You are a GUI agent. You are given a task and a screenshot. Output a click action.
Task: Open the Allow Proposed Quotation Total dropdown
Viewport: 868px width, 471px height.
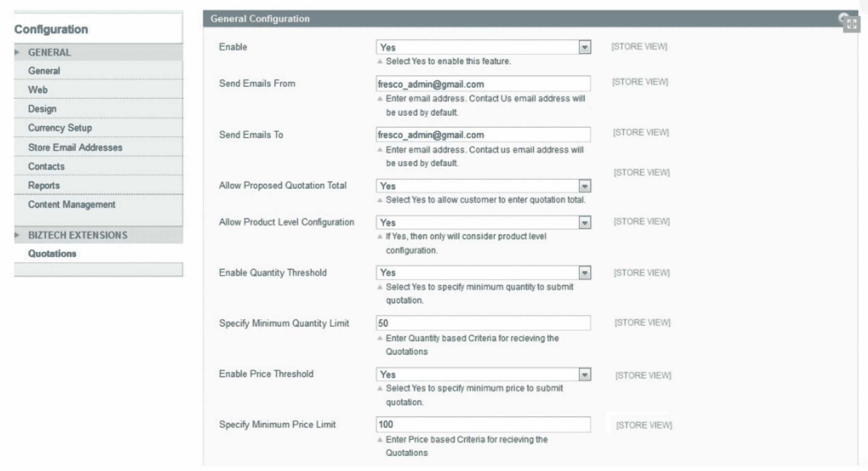click(483, 186)
